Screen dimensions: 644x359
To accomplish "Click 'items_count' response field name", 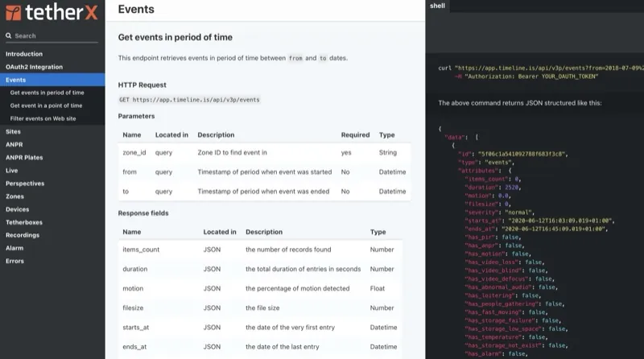I will (x=141, y=250).
